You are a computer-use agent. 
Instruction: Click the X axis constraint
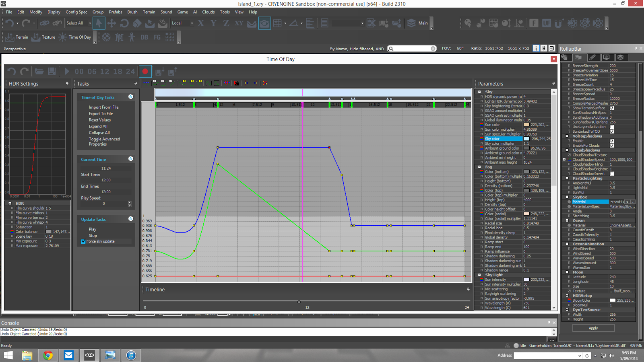click(200, 23)
